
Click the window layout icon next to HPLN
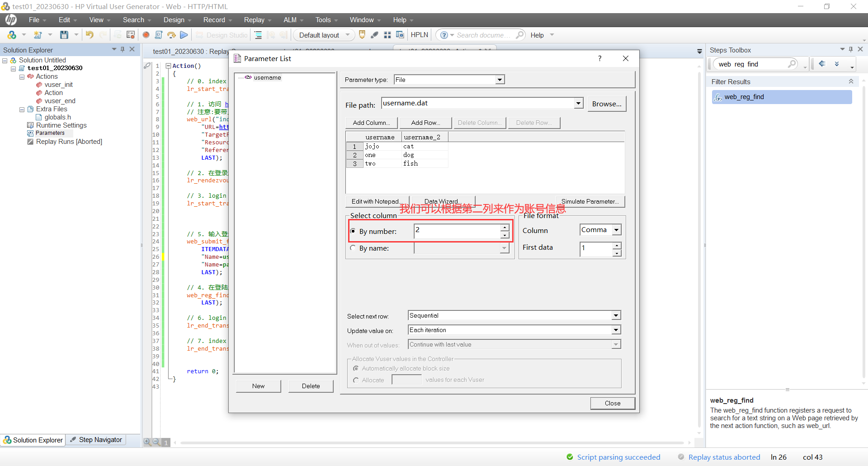tap(400, 35)
